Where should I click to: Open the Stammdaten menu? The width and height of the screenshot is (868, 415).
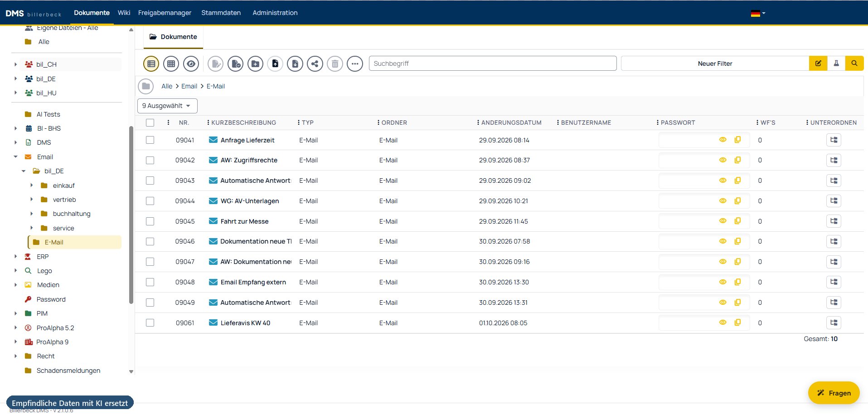click(221, 13)
